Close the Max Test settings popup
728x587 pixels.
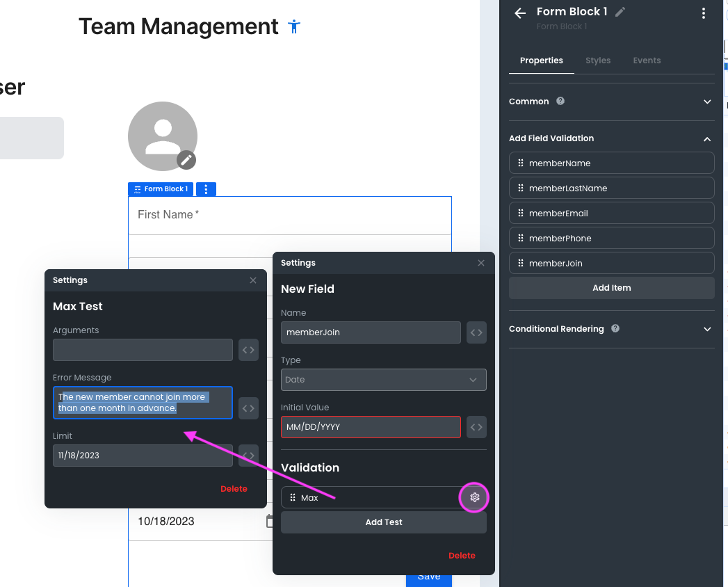(x=253, y=280)
